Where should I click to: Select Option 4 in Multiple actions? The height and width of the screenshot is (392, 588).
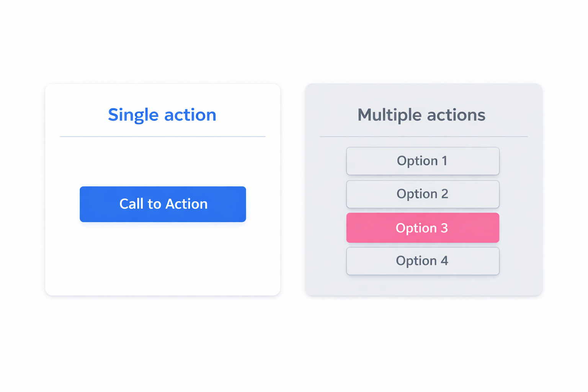(x=422, y=261)
